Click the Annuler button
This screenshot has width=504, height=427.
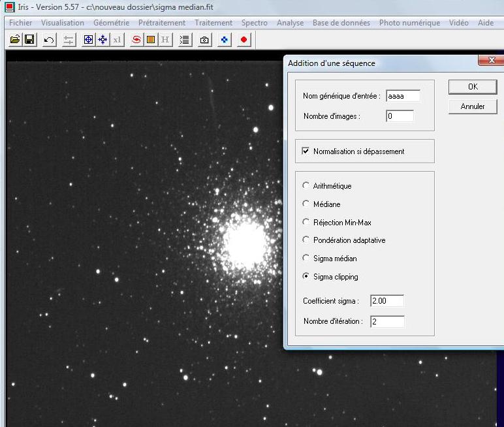point(473,106)
